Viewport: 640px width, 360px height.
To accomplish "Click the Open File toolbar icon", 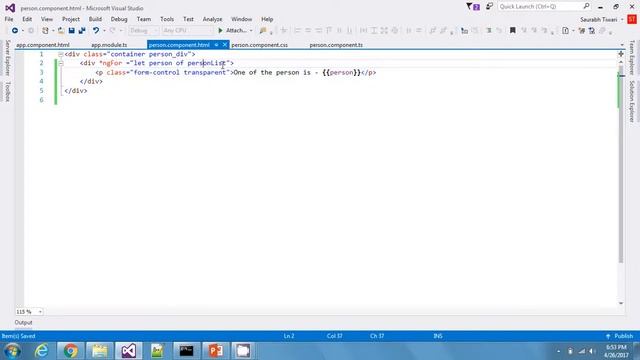I will pos(61,31).
